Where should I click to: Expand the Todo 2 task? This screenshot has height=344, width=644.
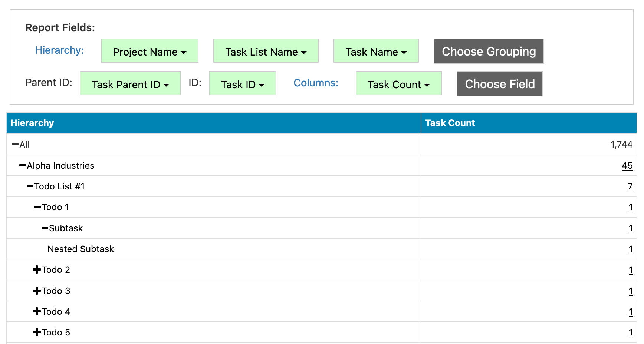tap(37, 269)
